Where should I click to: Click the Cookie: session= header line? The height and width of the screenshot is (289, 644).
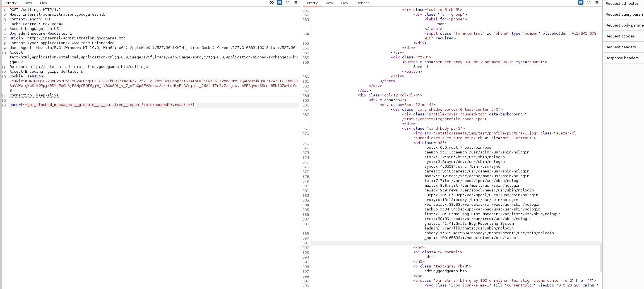pyautogui.click(x=27, y=76)
